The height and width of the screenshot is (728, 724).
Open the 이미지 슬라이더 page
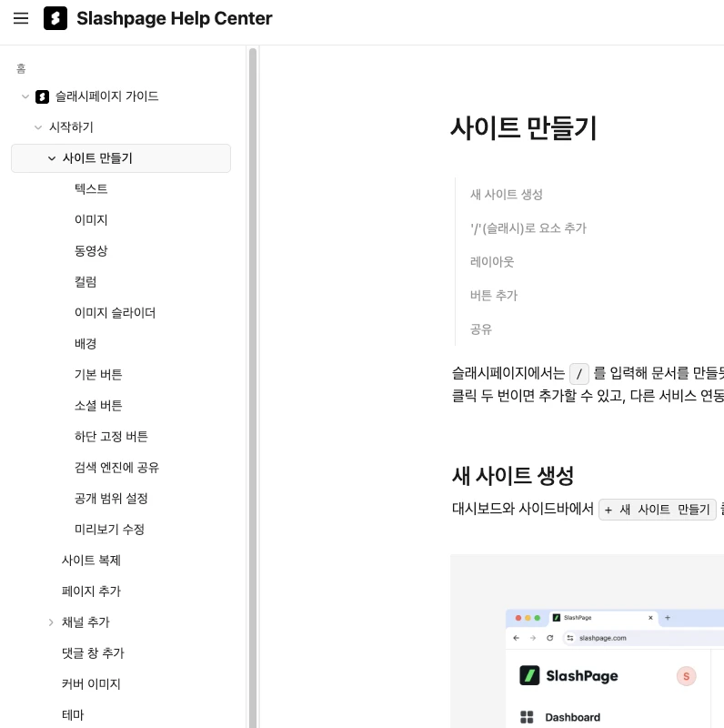pyautogui.click(x=116, y=313)
